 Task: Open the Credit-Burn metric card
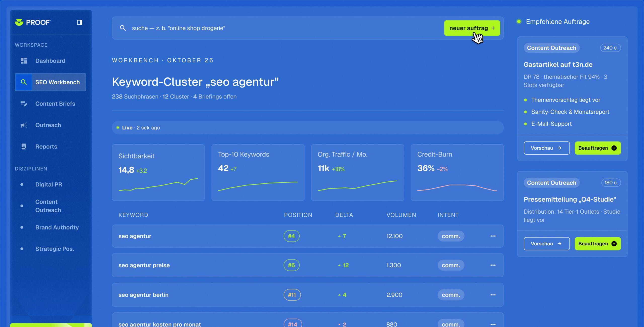pos(457,172)
